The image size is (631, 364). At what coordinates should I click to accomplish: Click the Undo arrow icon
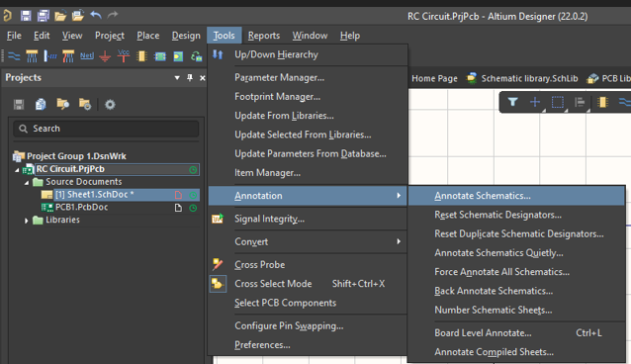pos(96,15)
